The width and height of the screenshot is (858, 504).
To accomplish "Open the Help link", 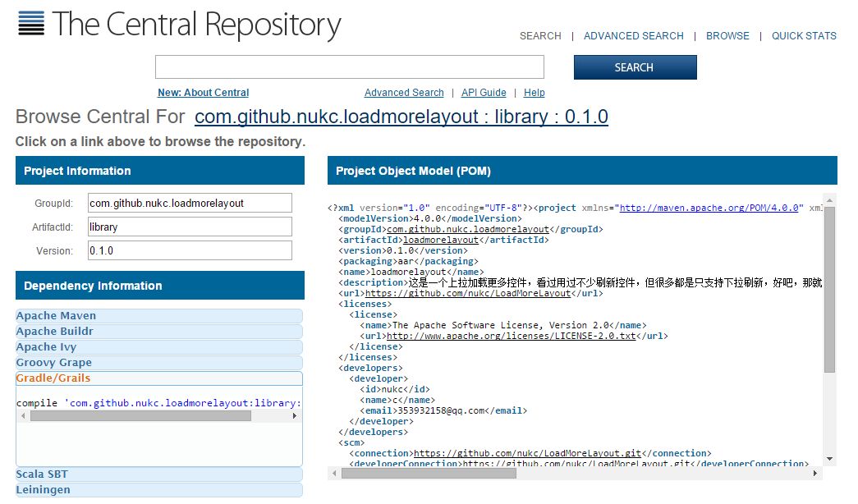I will click(534, 93).
